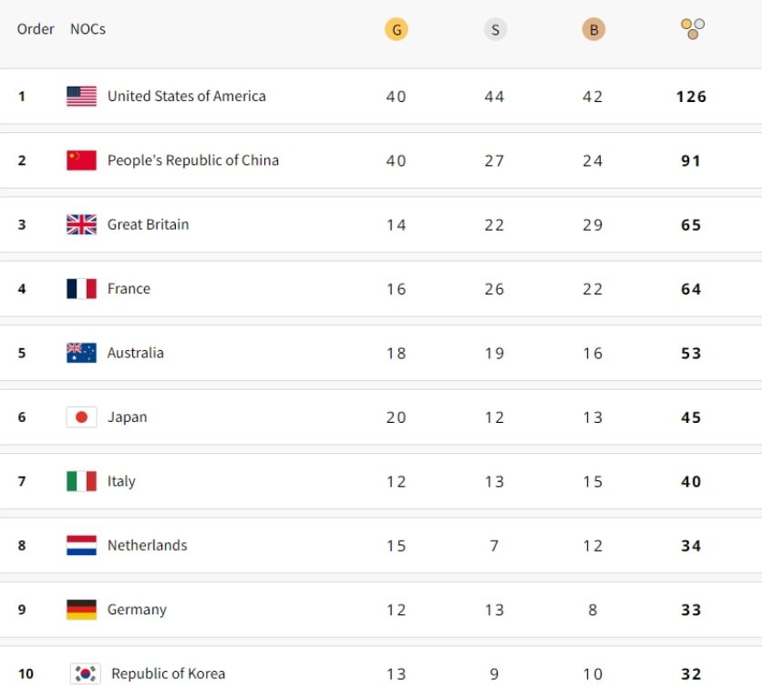Click the Japan flag icon
The width and height of the screenshot is (762, 700).
(x=81, y=417)
